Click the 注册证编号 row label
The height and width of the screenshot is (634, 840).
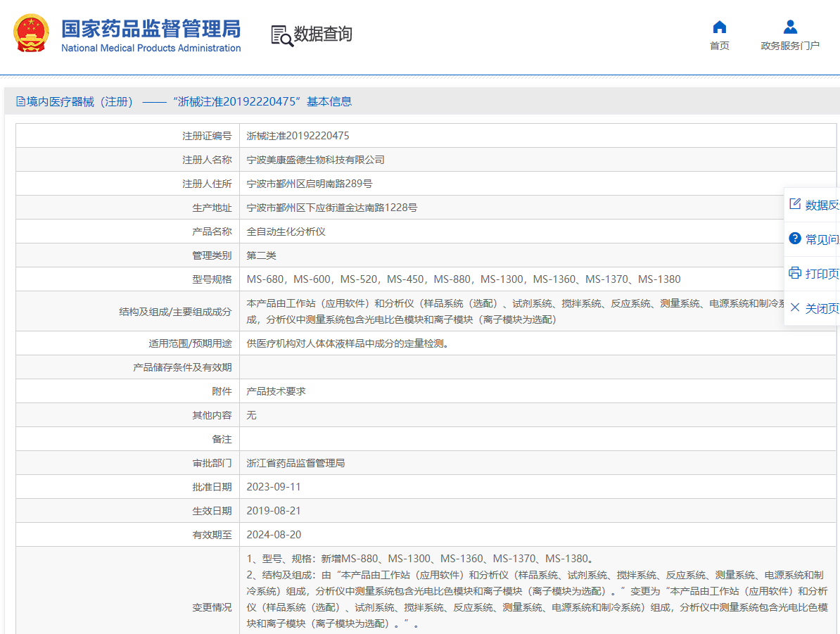click(x=207, y=136)
